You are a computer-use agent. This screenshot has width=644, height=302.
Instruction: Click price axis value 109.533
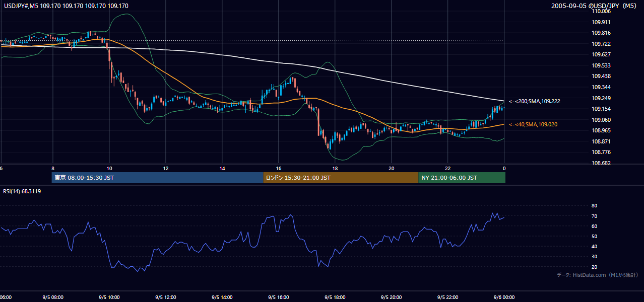pos(601,65)
